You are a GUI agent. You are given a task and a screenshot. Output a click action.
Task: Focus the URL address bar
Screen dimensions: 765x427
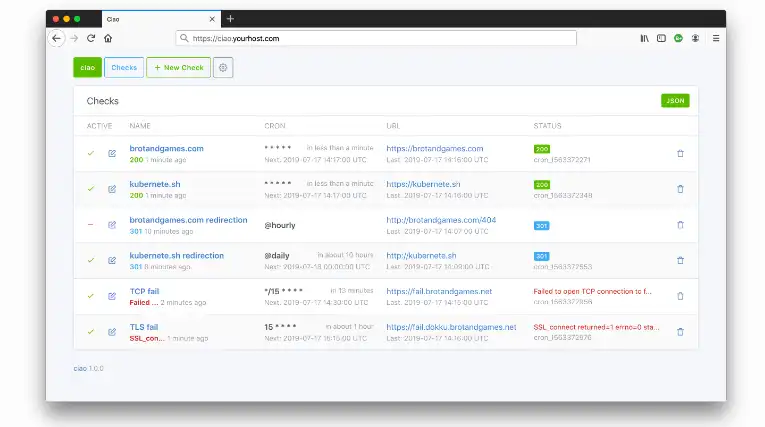tap(376, 38)
